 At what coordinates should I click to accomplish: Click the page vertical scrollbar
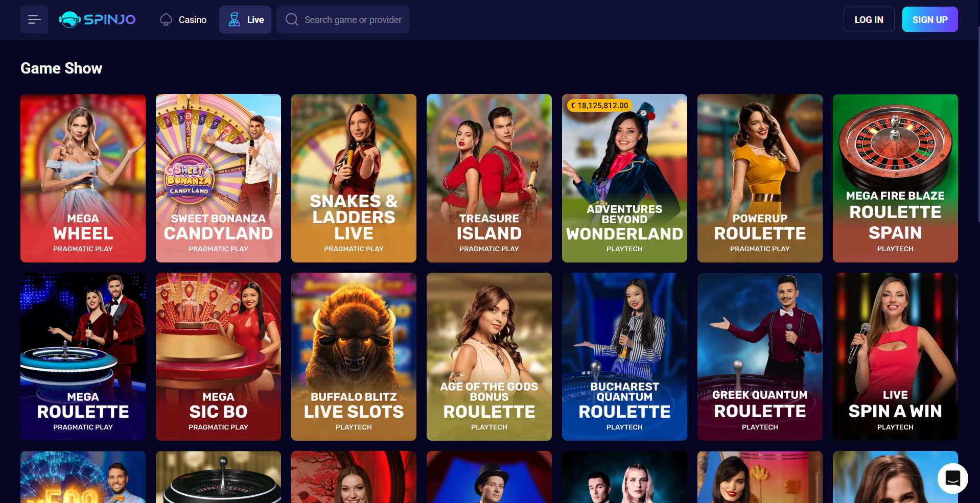click(x=978, y=123)
